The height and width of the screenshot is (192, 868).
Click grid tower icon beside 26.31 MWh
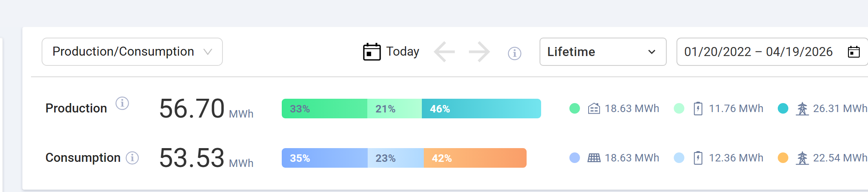802,109
